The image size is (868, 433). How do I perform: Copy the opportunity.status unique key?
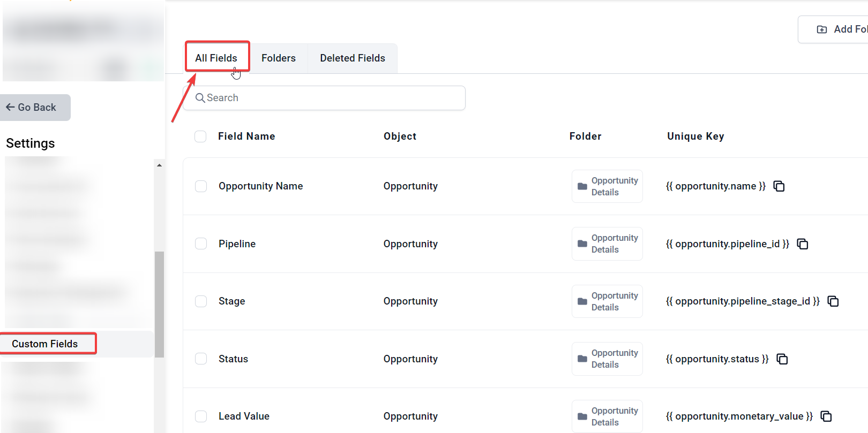point(782,359)
